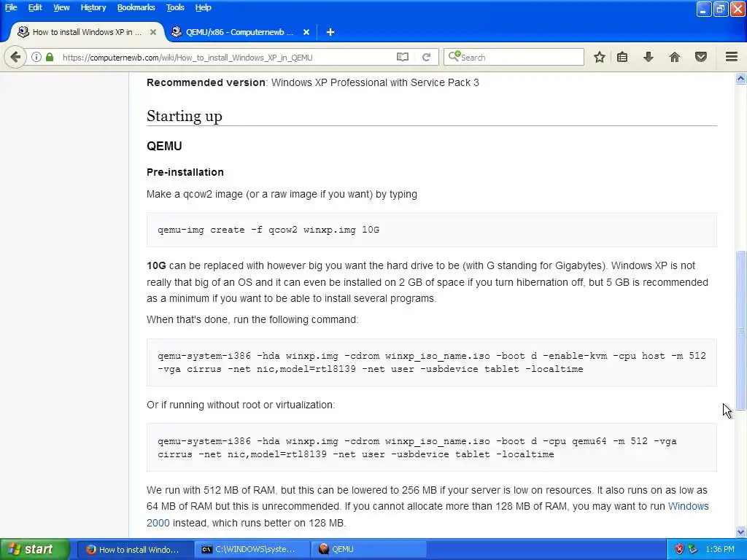Open a new tab with plus button
The width and height of the screenshot is (747, 560).
[330, 32]
